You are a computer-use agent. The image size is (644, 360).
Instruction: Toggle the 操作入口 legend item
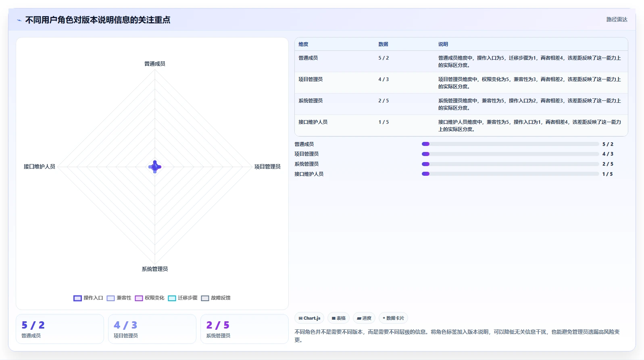[88, 298]
